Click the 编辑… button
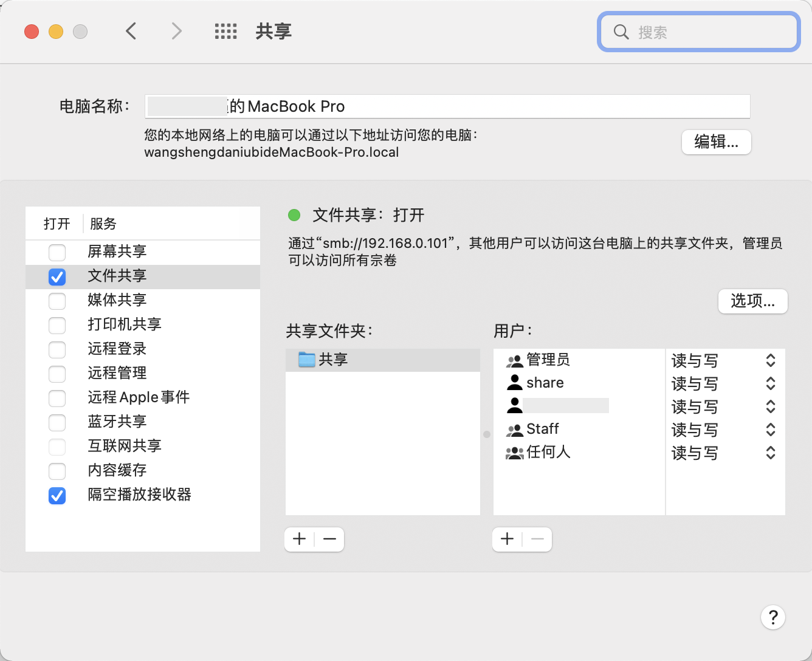Screen dimensions: 812x661 point(716,142)
